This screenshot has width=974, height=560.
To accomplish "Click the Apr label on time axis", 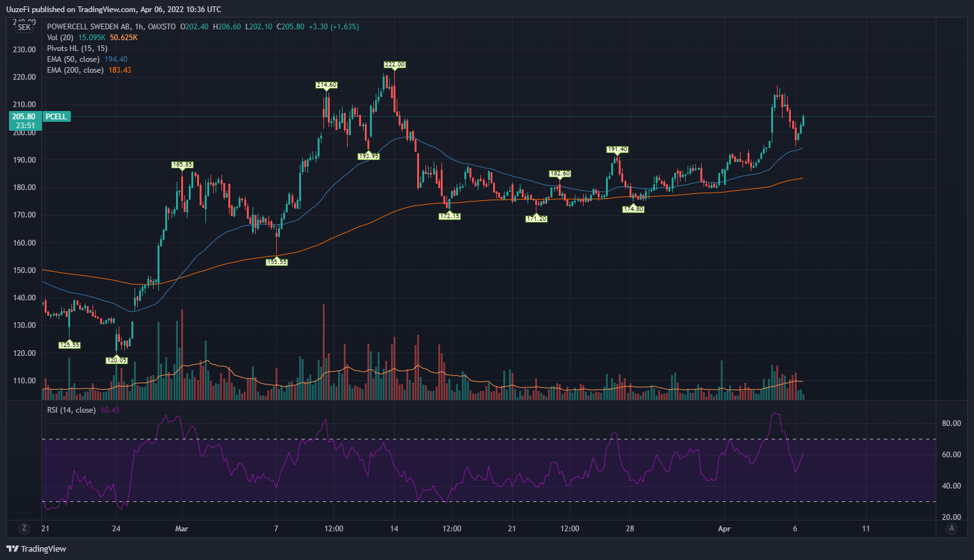I will (x=724, y=529).
